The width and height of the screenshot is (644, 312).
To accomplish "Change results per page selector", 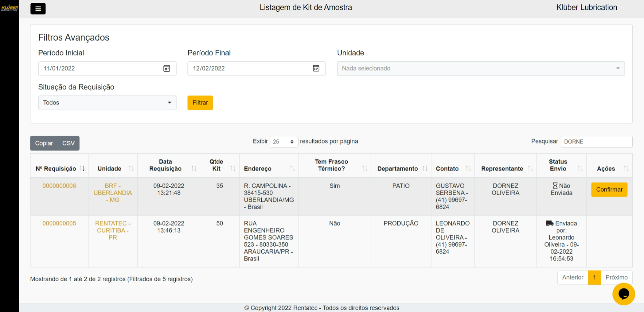I will click(284, 142).
